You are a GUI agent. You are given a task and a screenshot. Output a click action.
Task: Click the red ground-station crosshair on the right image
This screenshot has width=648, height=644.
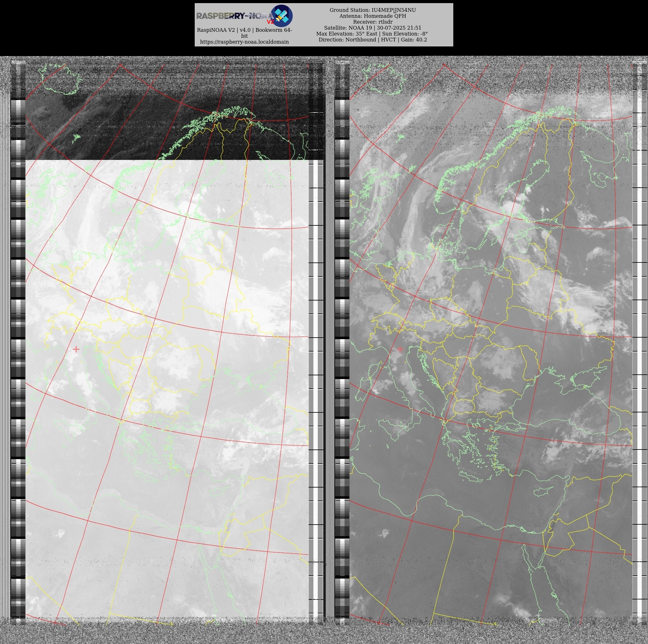pos(400,349)
